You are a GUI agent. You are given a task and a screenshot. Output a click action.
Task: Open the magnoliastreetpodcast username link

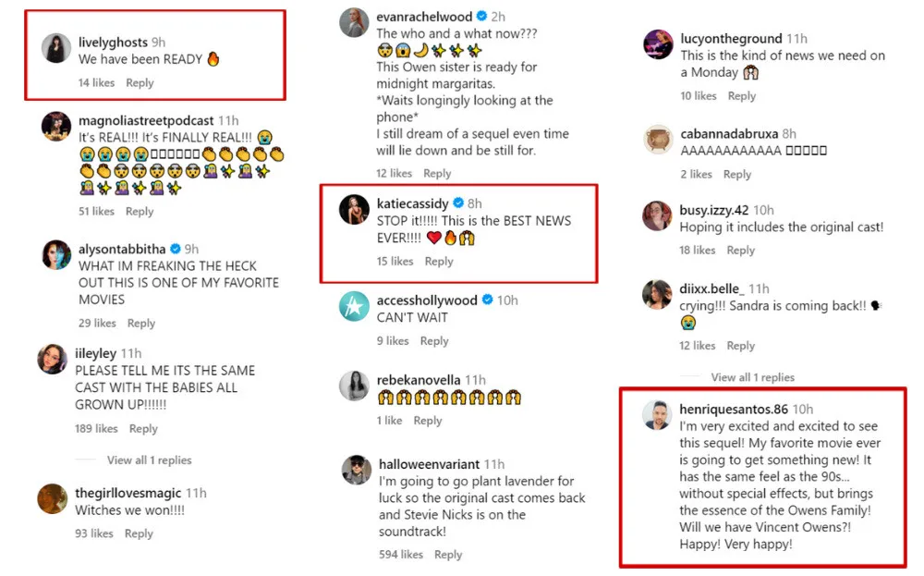[x=146, y=120]
